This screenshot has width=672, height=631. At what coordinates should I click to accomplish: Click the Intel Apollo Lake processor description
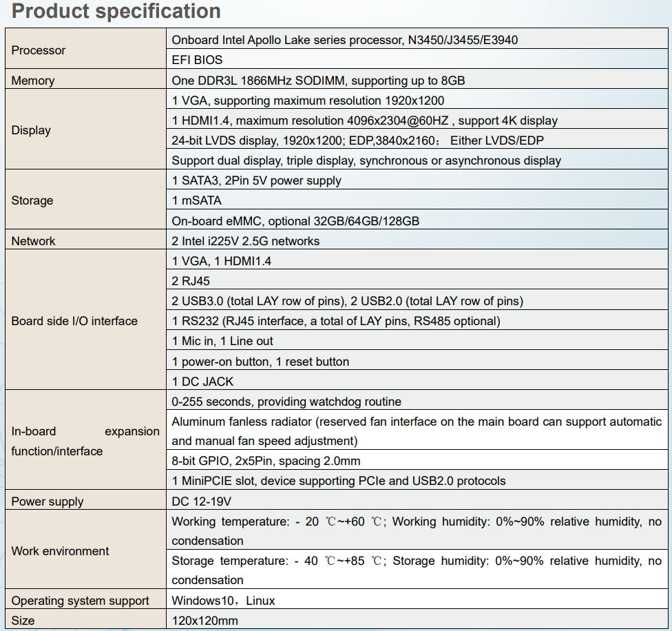coord(344,40)
